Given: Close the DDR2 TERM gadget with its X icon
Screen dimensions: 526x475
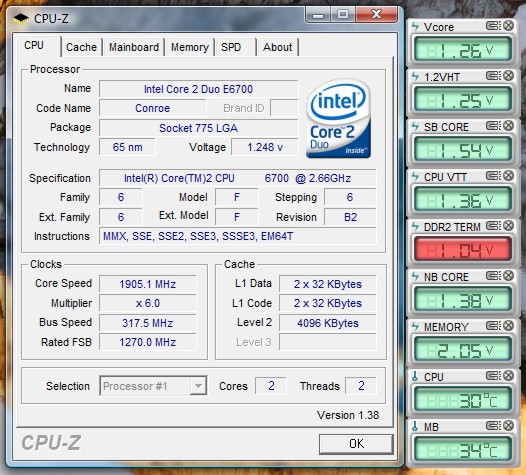Looking at the screenshot, I should 509,225.
